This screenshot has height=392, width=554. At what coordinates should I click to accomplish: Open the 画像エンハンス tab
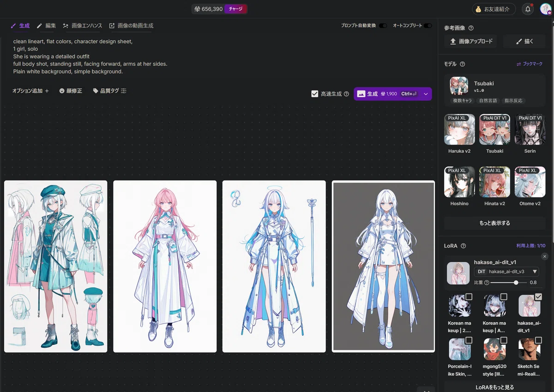(x=83, y=26)
